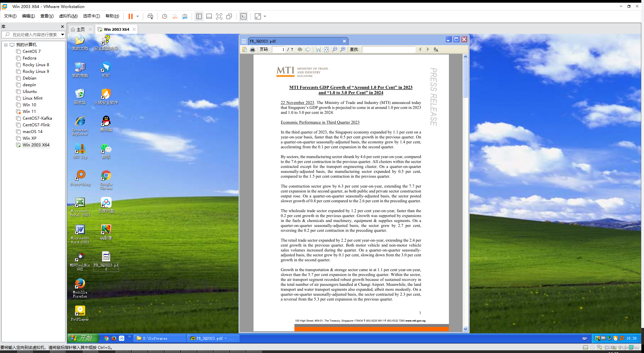Open the 编辑(E) menu
This screenshot has height=353, width=644.
tap(28, 16)
